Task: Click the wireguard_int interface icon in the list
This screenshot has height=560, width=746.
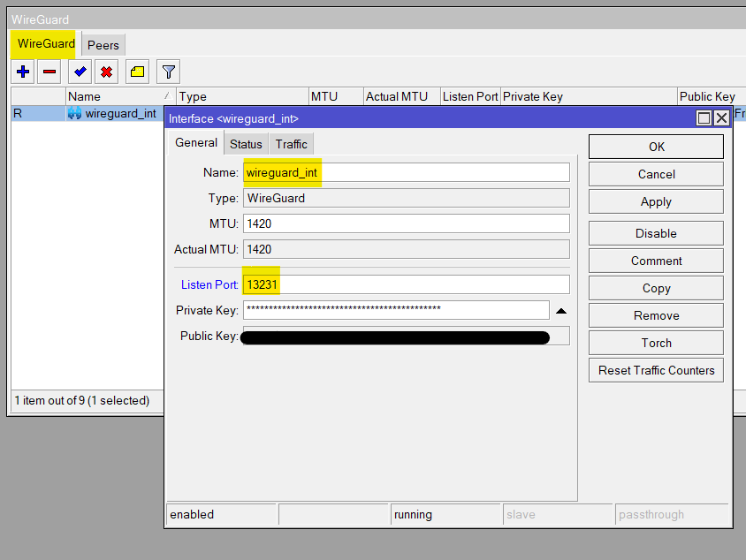Action: tap(72, 113)
